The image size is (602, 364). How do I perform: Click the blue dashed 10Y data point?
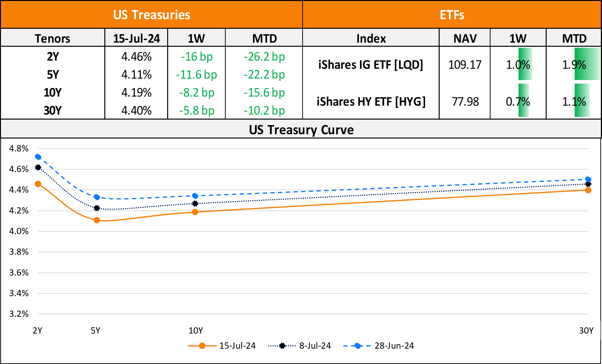point(195,196)
